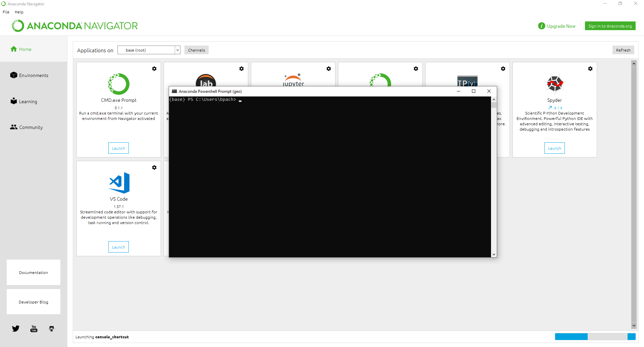The height and width of the screenshot is (347, 644).
Task: Click the VS Code application icon
Action: click(x=119, y=183)
